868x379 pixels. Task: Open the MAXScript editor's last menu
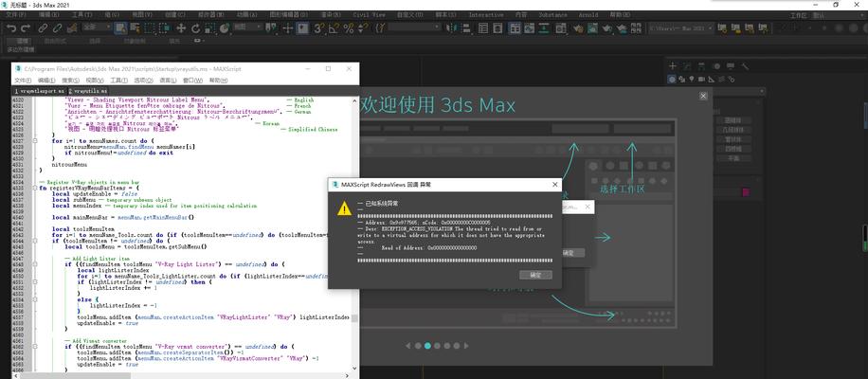[x=219, y=81]
